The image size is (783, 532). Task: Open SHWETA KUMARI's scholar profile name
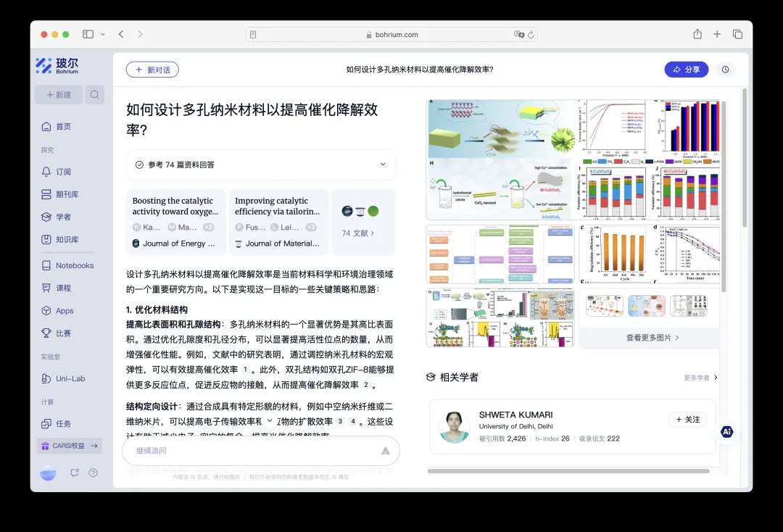point(516,415)
